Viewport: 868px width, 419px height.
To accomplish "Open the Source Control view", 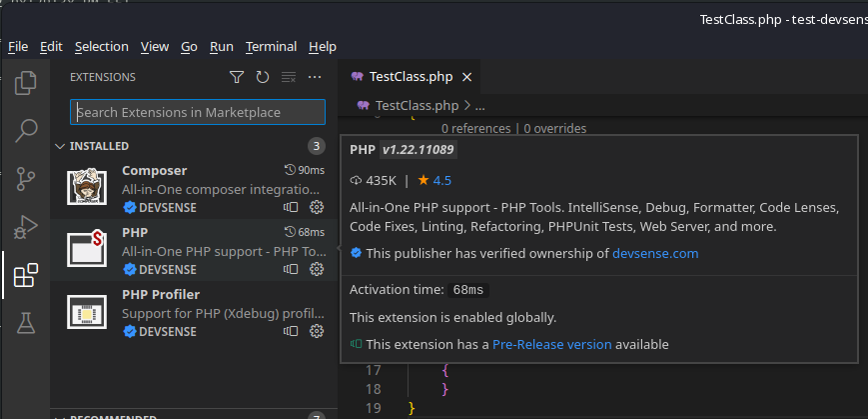I will click(26, 179).
